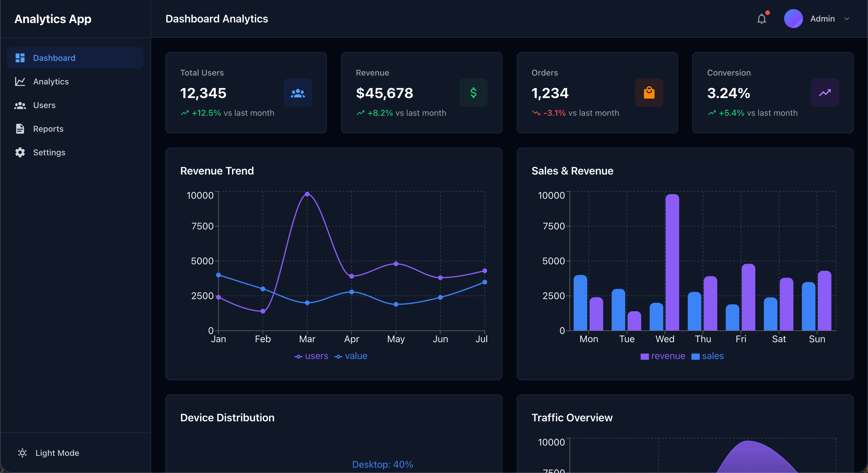The width and height of the screenshot is (868, 473).
Task: Click the green trend arrow beside +8.2%
Action: (360, 113)
